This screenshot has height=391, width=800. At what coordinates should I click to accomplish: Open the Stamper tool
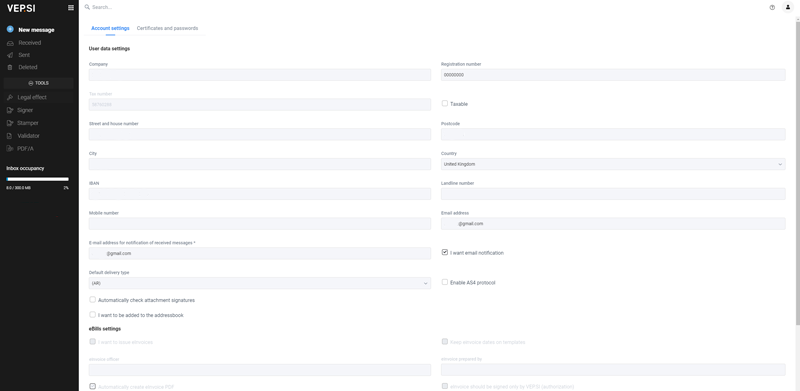tap(28, 123)
